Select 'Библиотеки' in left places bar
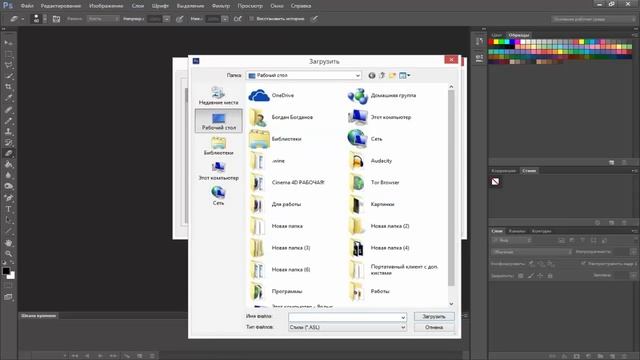This screenshot has height=360, width=640. click(x=218, y=146)
